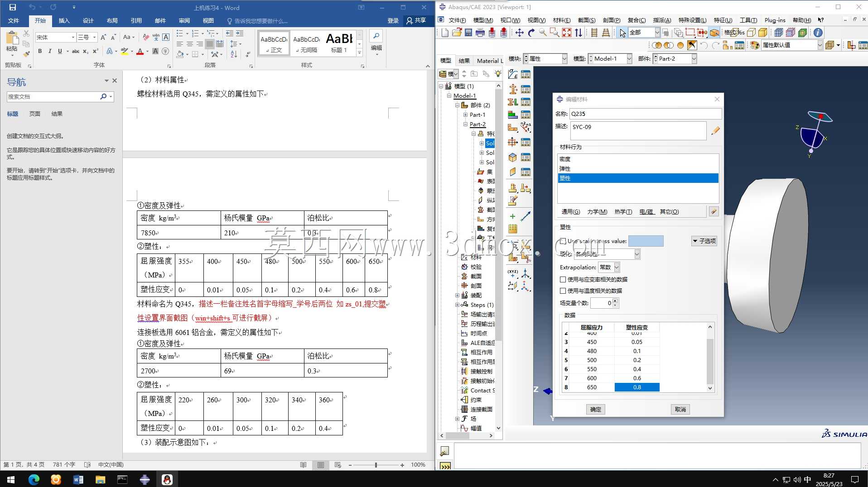Click the Word font color red A swatch
This screenshot has width=868, height=487.
[140, 52]
